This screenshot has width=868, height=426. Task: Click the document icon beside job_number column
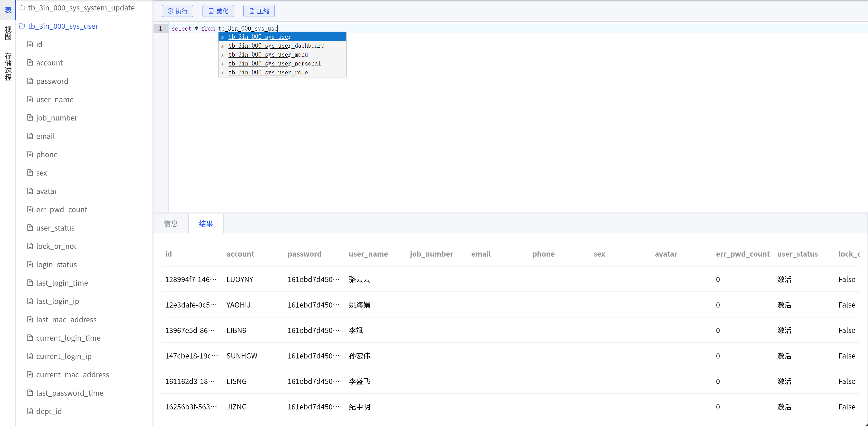[30, 117]
